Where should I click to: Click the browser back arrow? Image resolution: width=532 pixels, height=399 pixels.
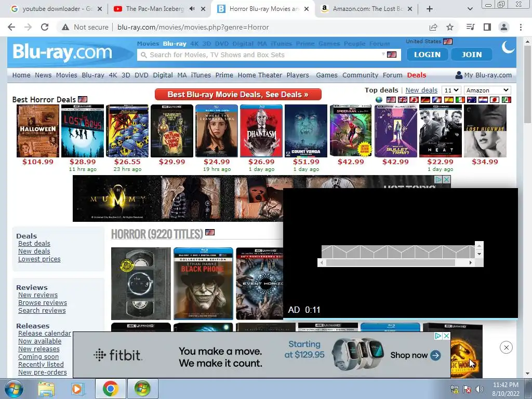pyautogui.click(x=11, y=27)
